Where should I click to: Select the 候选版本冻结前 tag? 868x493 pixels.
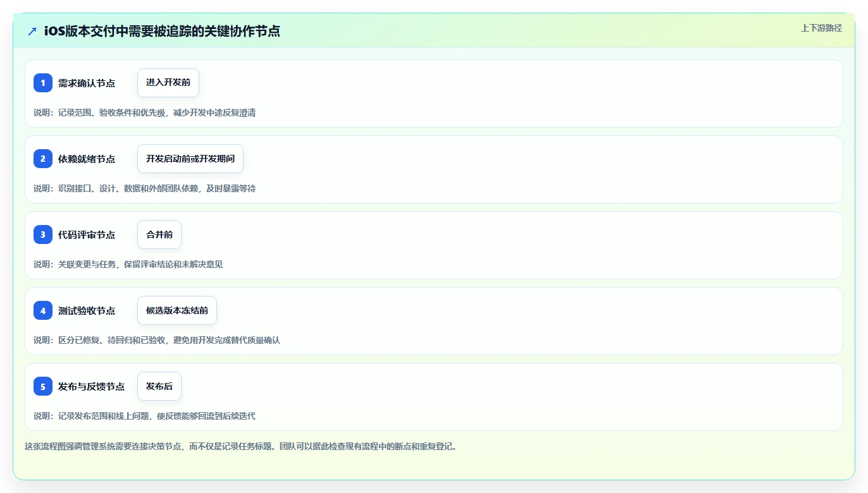pyautogui.click(x=177, y=310)
